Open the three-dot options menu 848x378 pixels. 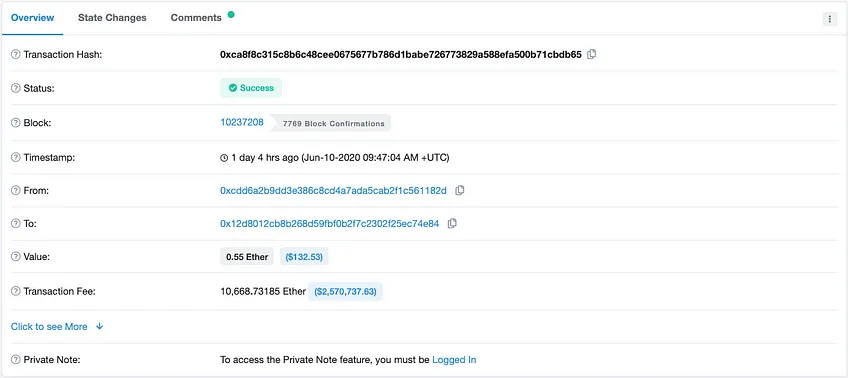point(829,19)
